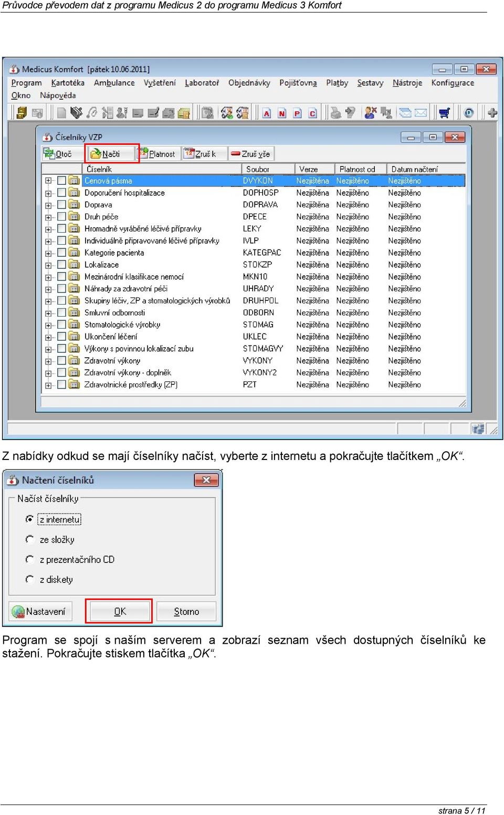Click the plus icon at toolbar end
The height and width of the screenshot is (815, 504).
tap(492, 113)
